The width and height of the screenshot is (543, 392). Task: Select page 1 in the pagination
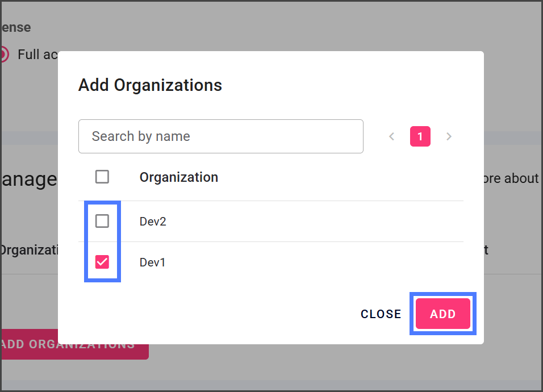420,136
